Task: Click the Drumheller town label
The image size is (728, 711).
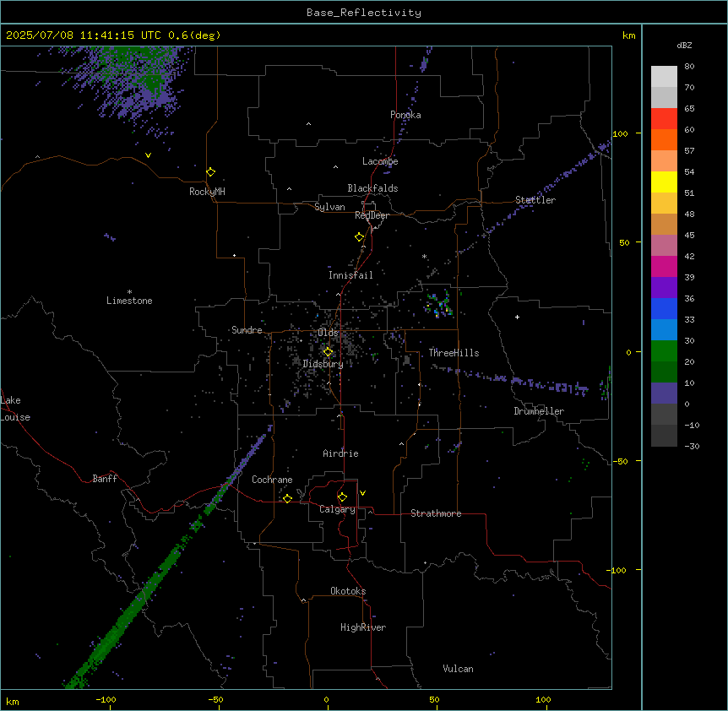Action: pyautogui.click(x=539, y=411)
